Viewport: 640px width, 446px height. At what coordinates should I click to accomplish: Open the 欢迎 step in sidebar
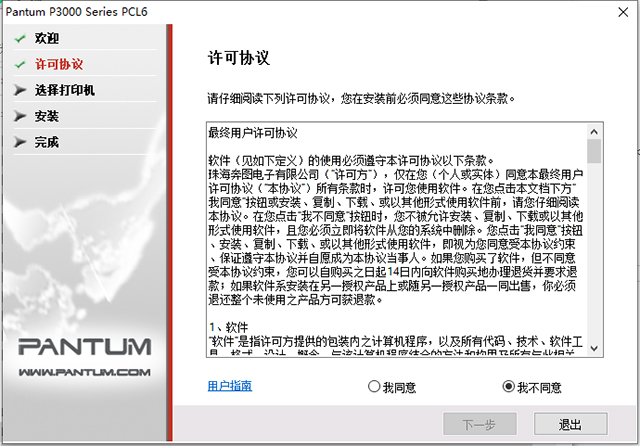[x=47, y=39]
